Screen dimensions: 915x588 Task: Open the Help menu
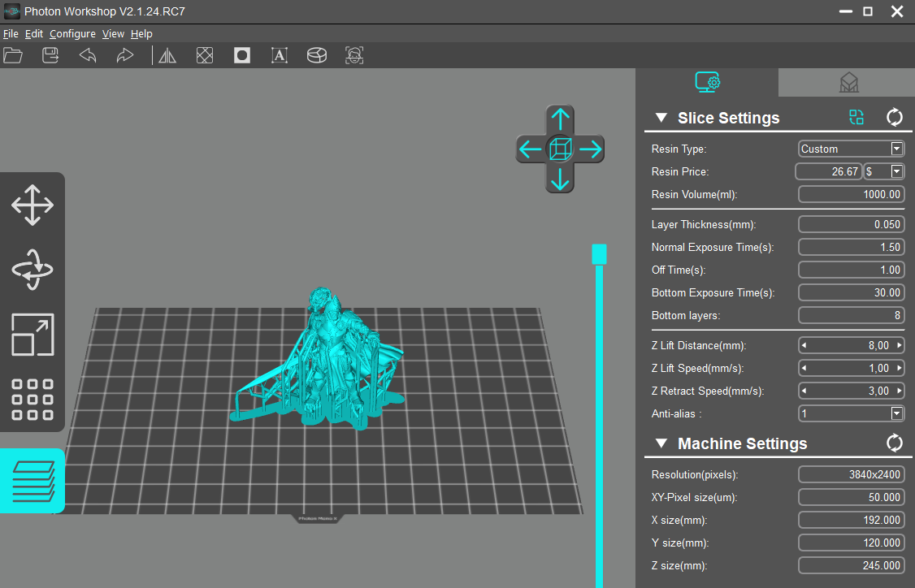point(141,34)
